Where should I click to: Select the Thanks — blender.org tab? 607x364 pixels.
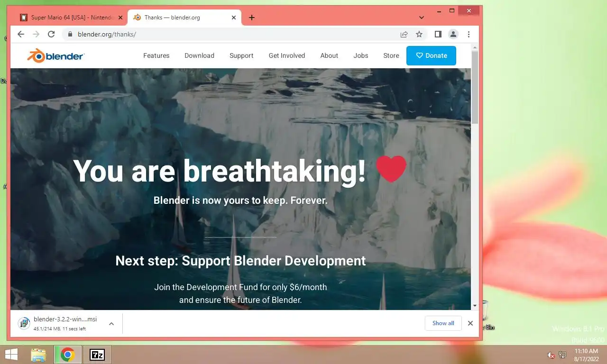click(x=185, y=18)
